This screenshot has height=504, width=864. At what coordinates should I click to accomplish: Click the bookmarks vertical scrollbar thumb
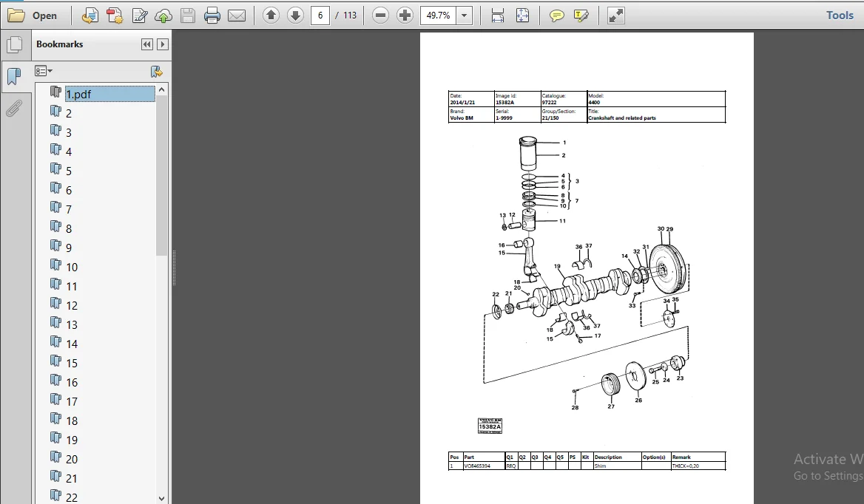coord(161,177)
